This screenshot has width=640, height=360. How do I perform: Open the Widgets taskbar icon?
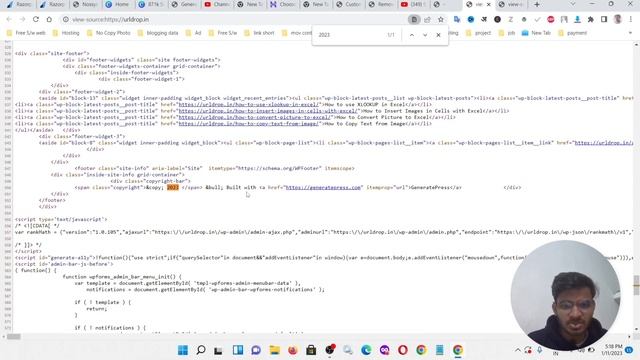tap(238, 350)
